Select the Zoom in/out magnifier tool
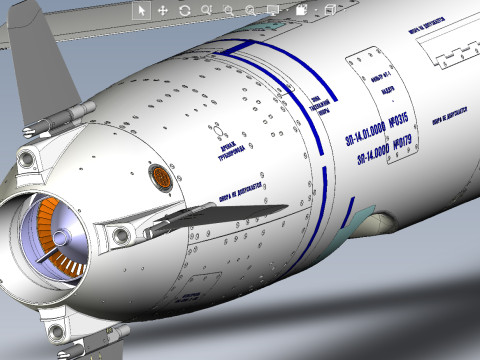Screen dimensions: 480x360 (206, 10)
